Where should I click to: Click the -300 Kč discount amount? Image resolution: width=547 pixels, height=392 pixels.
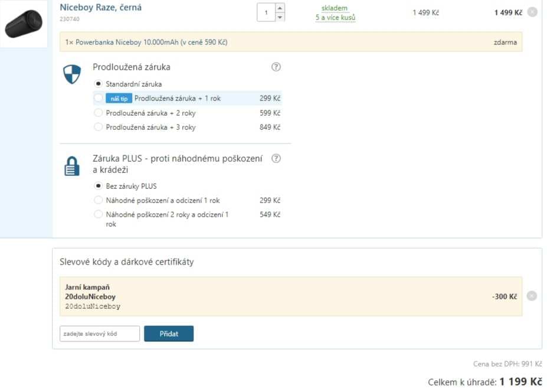pyautogui.click(x=505, y=296)
